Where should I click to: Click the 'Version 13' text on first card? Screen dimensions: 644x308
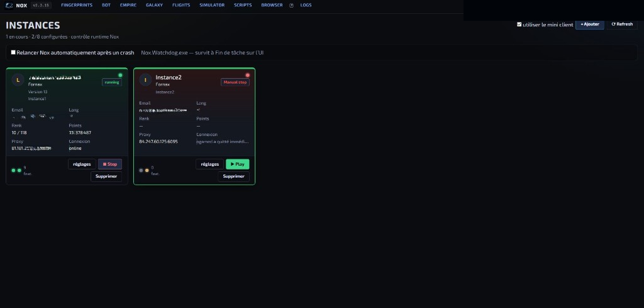point(38,92)
